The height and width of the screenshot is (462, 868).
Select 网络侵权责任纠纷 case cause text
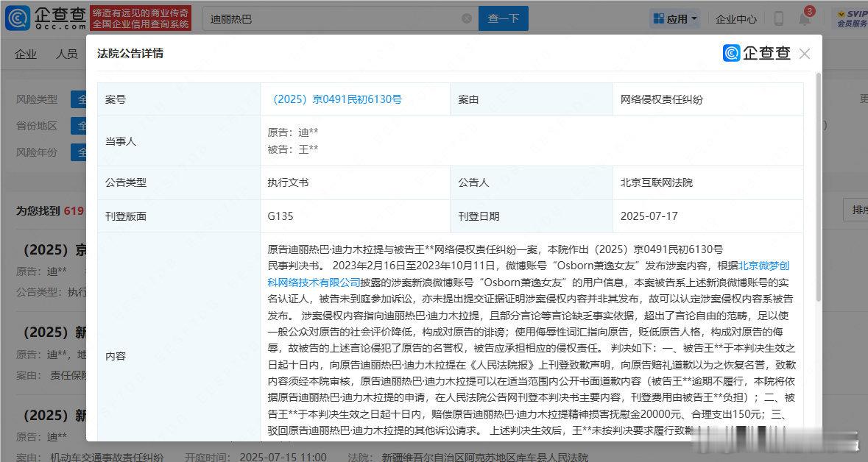(x=662, y=99)
